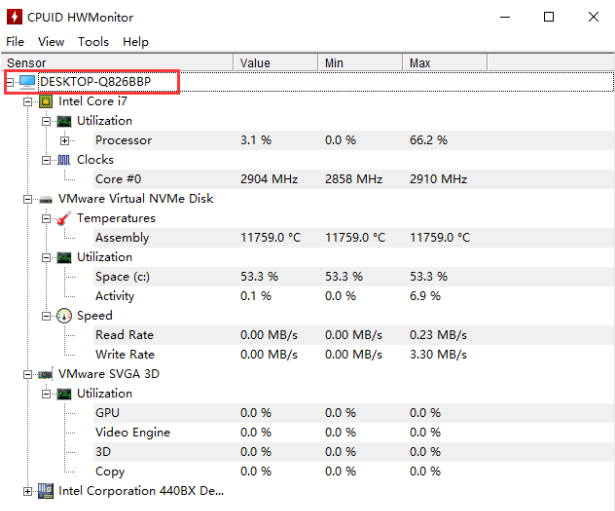Click the Temperatures thermometer icon

[64, 218]
